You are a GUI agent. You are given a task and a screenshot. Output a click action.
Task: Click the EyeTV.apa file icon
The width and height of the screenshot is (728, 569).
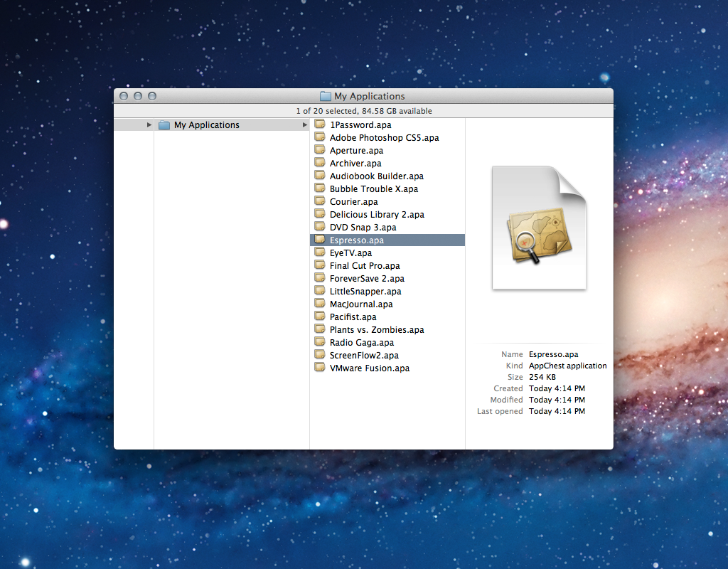click(x=320, y=252)
